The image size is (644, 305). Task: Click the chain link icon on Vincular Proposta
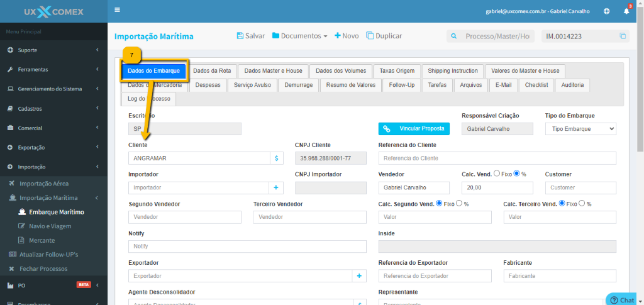(x=386, y=129)
